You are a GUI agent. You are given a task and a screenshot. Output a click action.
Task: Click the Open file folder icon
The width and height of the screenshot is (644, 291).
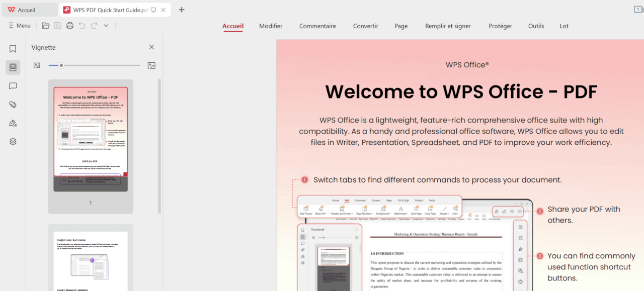point(46,26)
